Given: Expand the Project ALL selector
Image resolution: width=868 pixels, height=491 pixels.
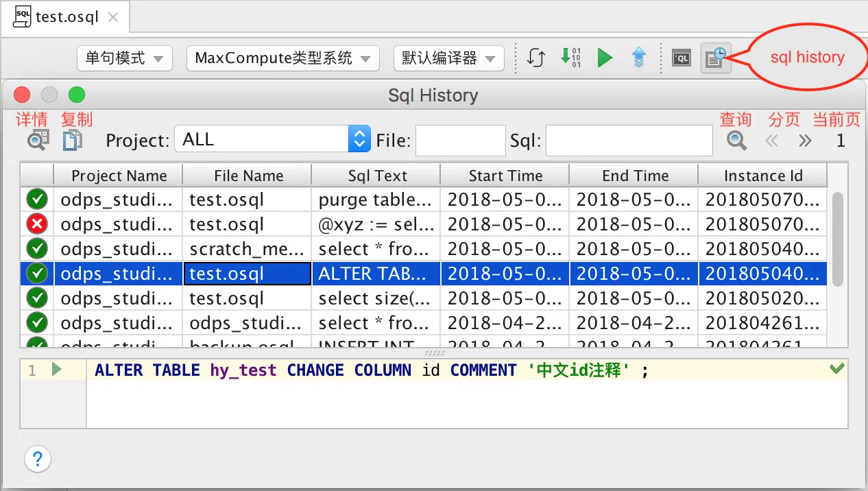Looking at the screenshot, I should (359, 139).
